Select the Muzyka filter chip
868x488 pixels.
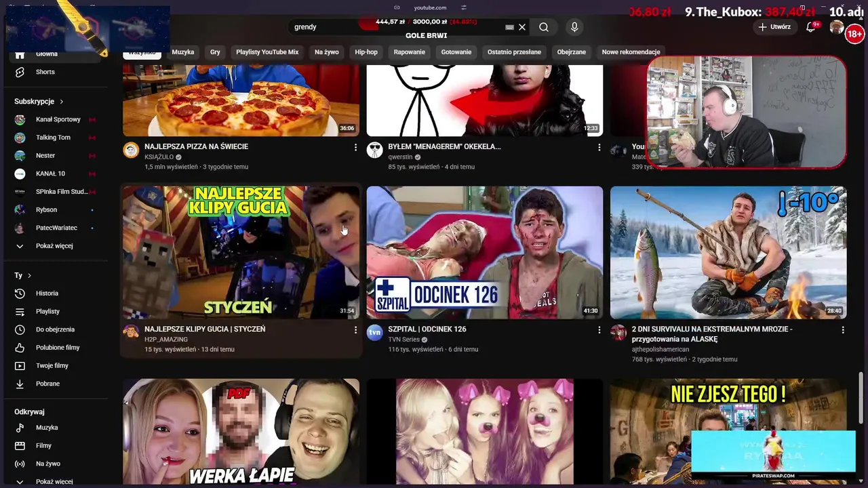pyautogui.click(x=183, y=52)
